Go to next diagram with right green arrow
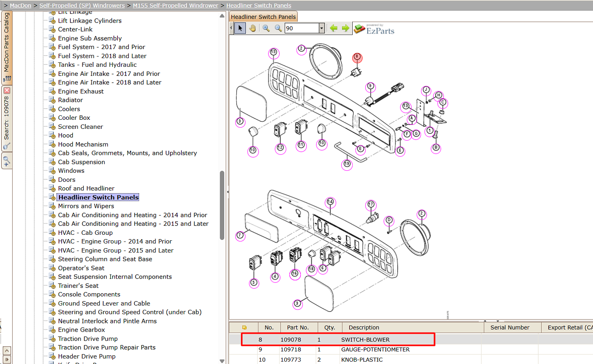This screenshot has width=593, height=364. (346, 28)
